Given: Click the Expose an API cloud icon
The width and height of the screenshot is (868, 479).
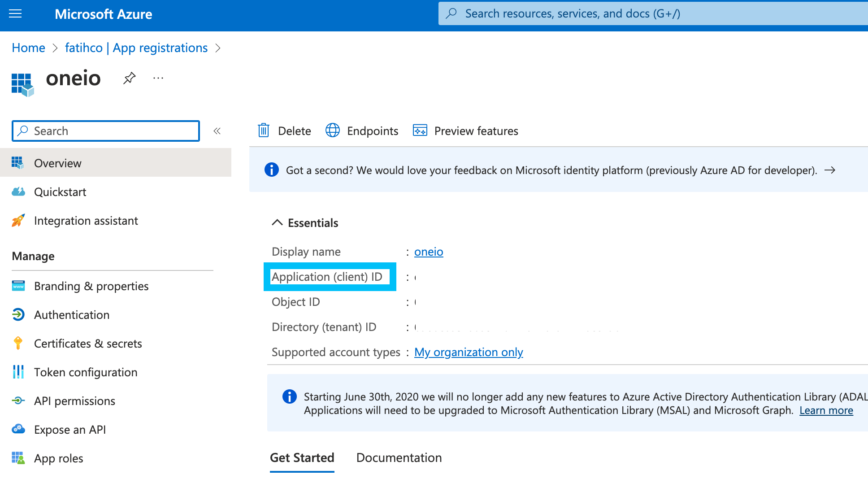Looking at the screenshot, I should pos(18,429).
